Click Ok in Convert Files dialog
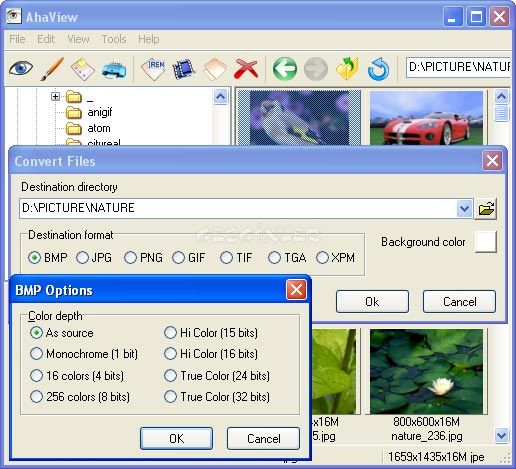The height and width of the screenshot is (469, 516). click(x=372, y=301)
